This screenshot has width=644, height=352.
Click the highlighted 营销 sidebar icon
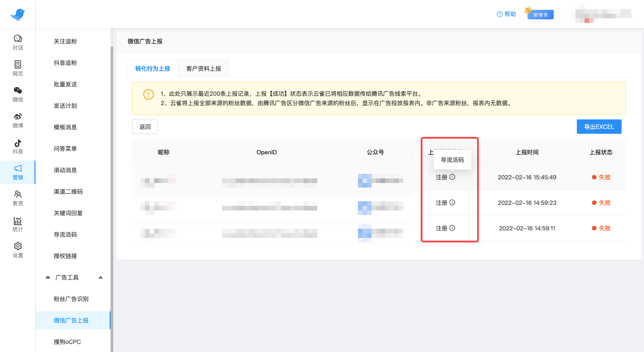(x=17, y=172)
